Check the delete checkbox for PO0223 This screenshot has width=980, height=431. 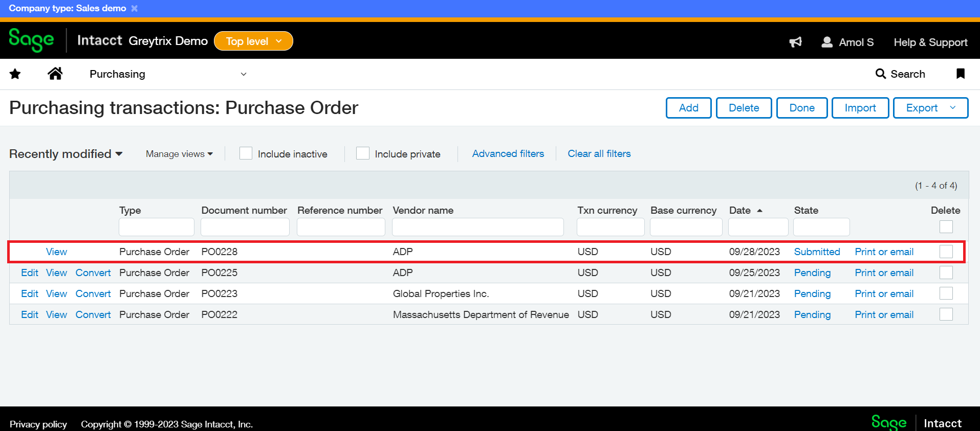(x=946, y=293)
